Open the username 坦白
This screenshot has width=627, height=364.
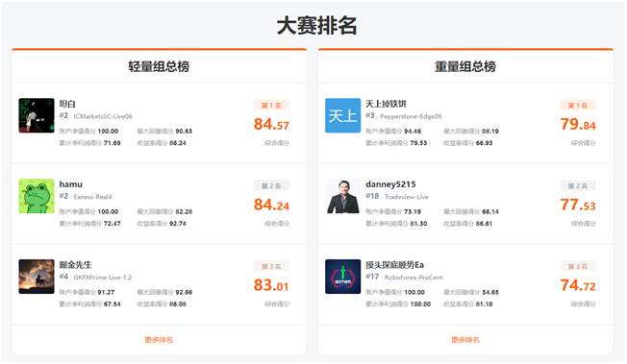click(67, 104)
